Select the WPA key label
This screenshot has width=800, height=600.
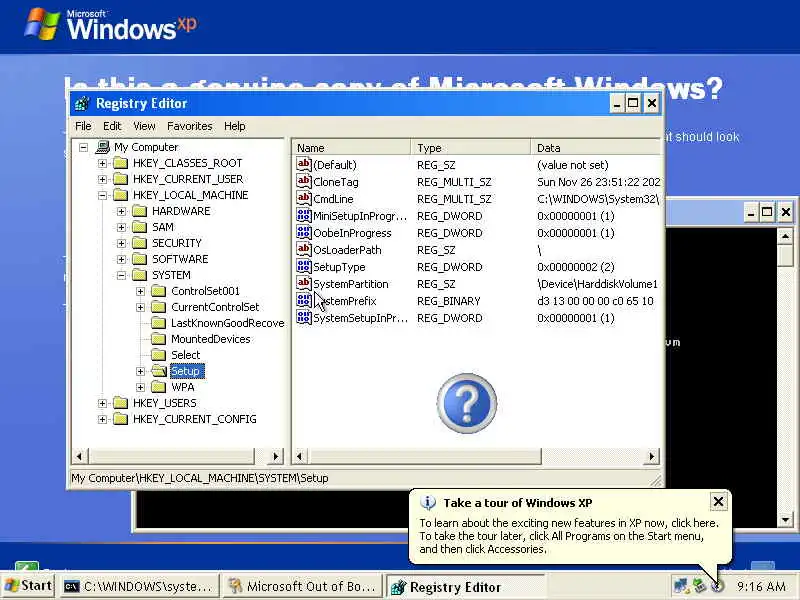(x=183, y=387)
